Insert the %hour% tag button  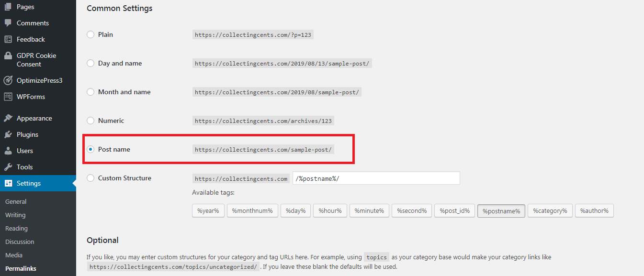click(x=329, y=210)
